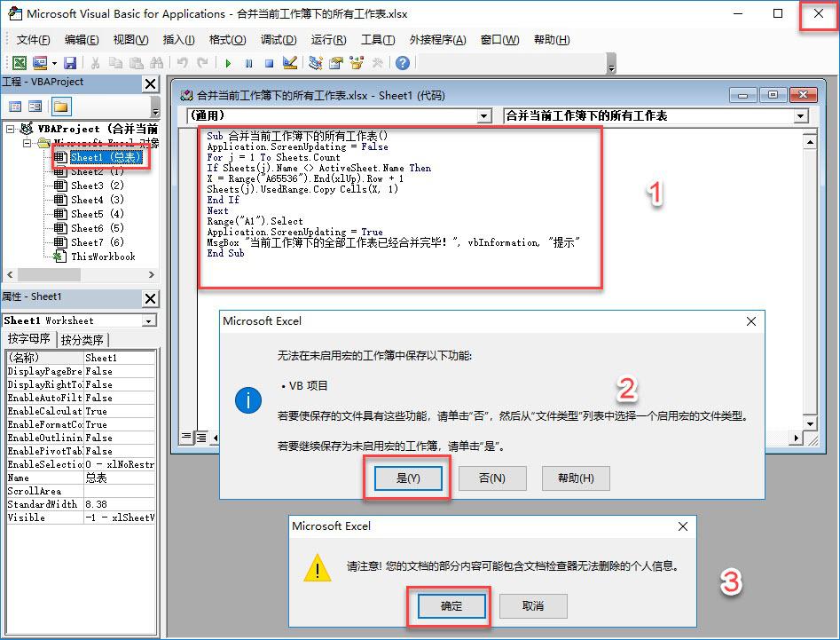Click 是(Y) in the macro-free save dialog
Viewport: 840px width, 640px height.
(x=408, y=478)
